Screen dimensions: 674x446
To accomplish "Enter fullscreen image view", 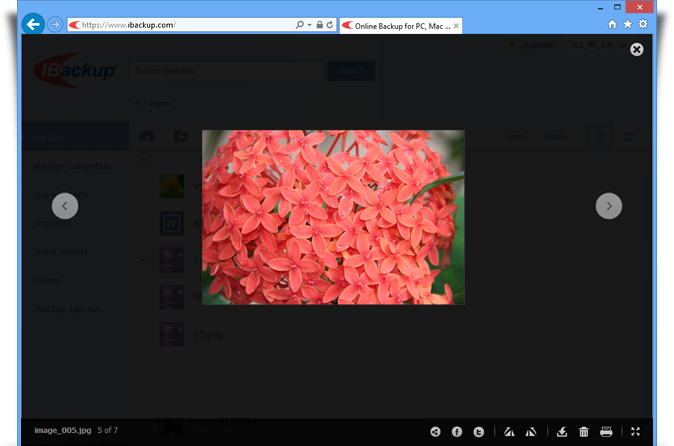I will click(635, 431).
